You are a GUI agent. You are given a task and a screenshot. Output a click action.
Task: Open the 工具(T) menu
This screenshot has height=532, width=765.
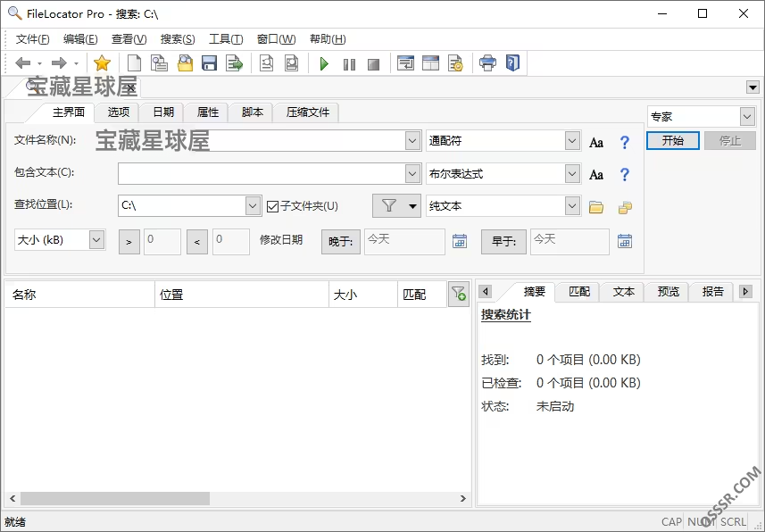[226, 39]
